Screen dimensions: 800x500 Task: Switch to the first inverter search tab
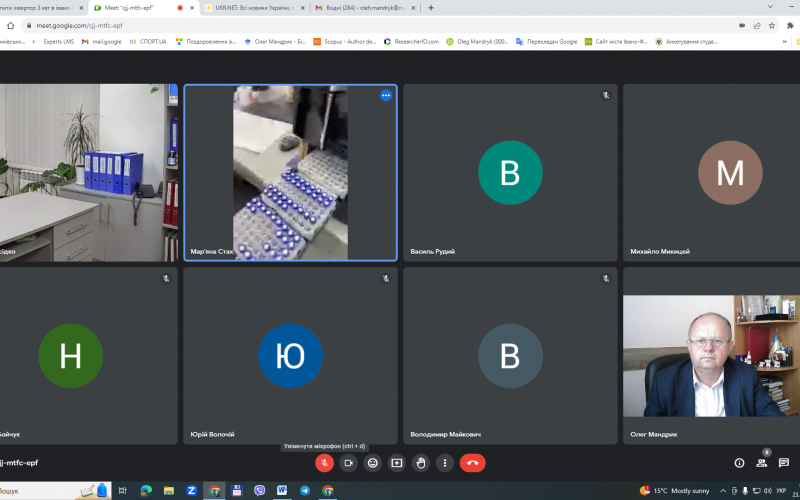[x=43, y=8]
